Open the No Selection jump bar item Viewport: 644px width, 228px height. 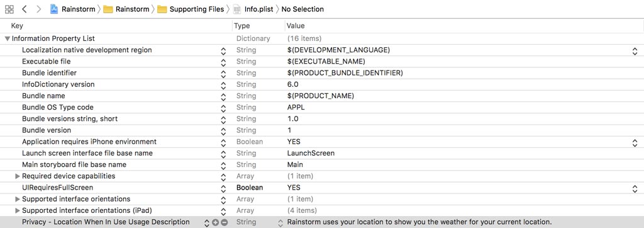coord(303,9)
